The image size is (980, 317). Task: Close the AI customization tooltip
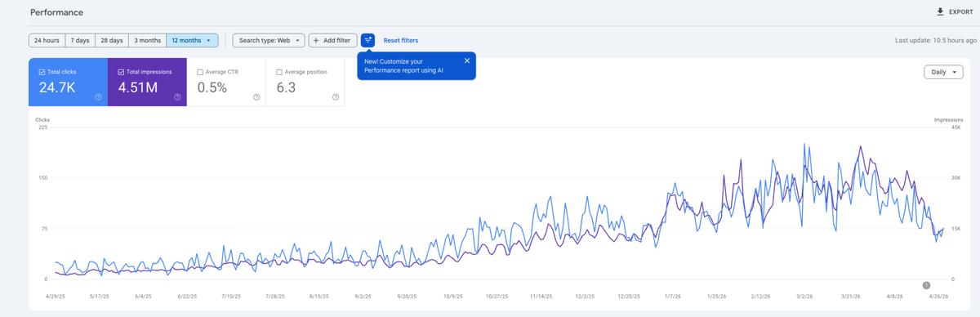coord(466,60)
